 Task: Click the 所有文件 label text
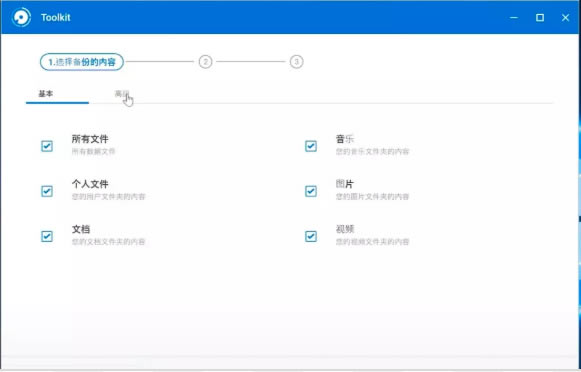tap(90, 139)
